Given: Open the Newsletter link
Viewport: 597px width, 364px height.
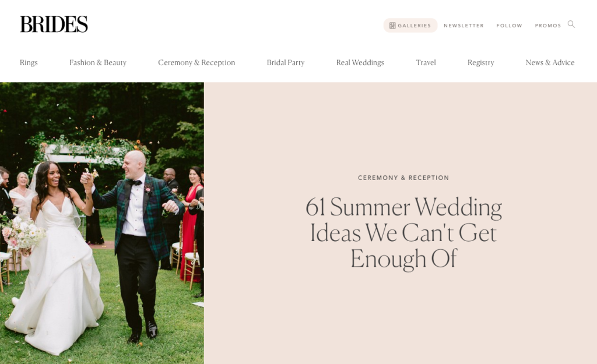Looking at the screenshot, I should click(x=463, y=26).
